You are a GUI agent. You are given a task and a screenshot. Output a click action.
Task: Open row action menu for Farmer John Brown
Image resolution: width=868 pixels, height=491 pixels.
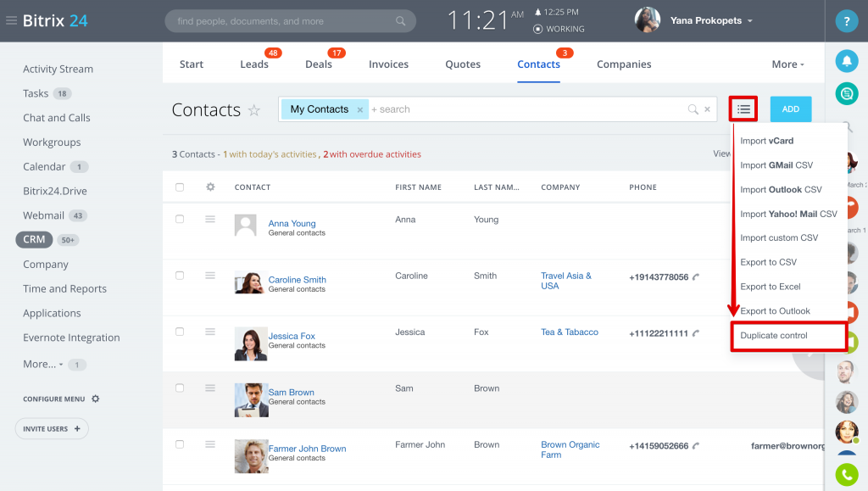coord(210,444)
